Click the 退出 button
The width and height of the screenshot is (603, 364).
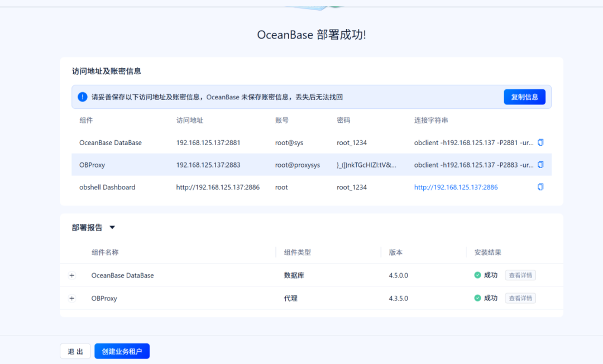[x=75, y=351]
